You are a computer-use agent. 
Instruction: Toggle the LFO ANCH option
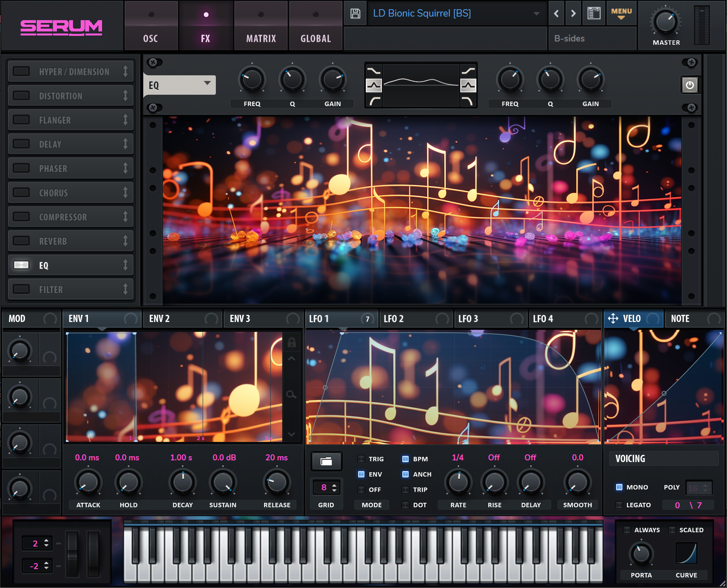405,474
